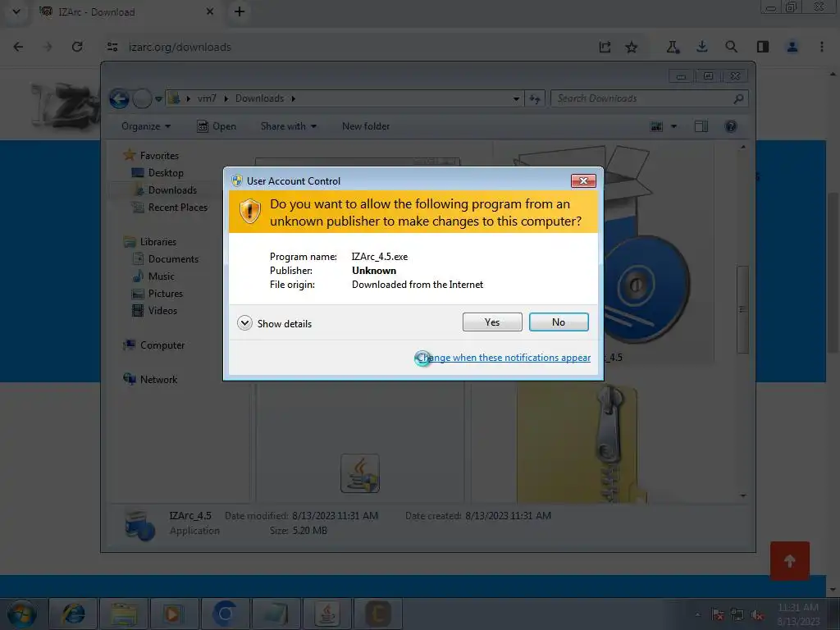Viewport: 840px width, 630px height.
Task: Select Downloads in the Explorer address path
Action: coord(259,98)
